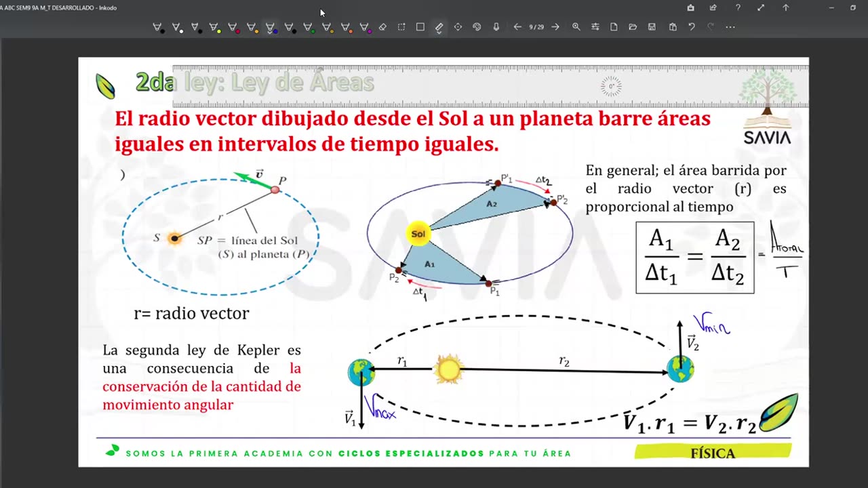Click the share icon in title bar
This screenshot has height=488, width=868.
(713, 7)
